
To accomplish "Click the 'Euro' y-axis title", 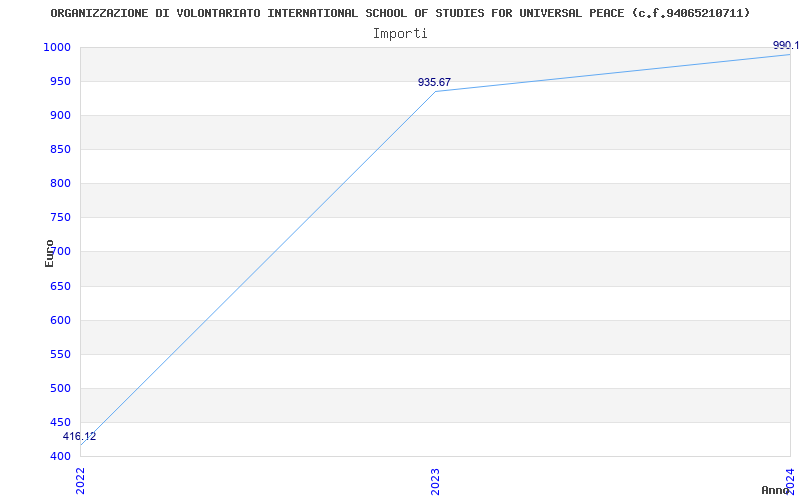I will pyautogui.click(x=49, y=253).
